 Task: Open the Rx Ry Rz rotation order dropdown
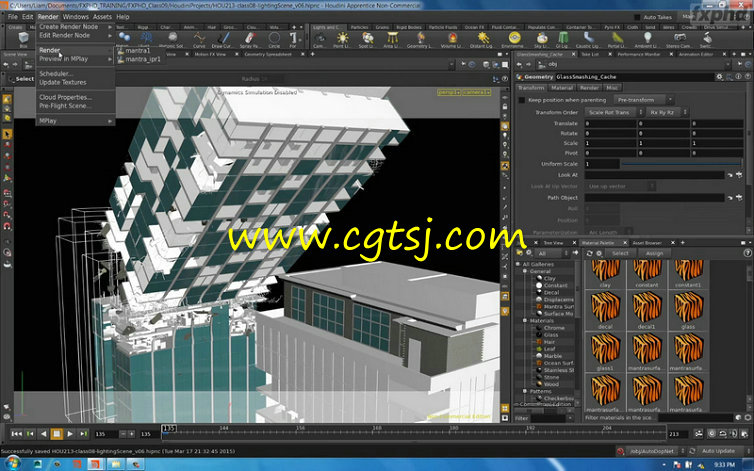pos(667,112)
